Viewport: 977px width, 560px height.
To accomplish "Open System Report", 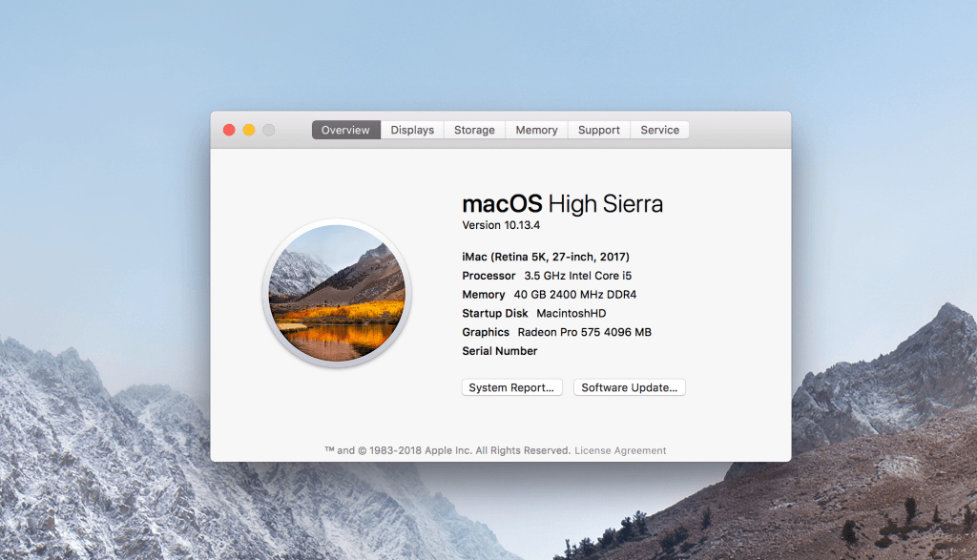I will 512,387.
